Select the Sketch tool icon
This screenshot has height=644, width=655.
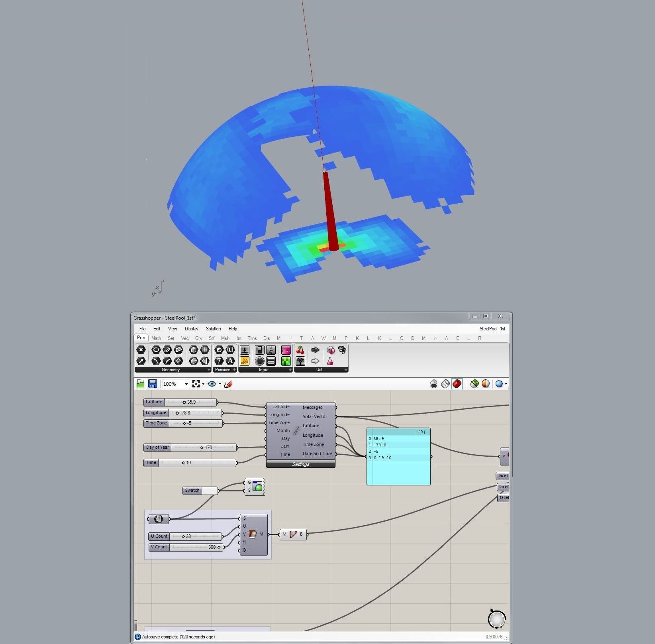click(x=228, y=384)
